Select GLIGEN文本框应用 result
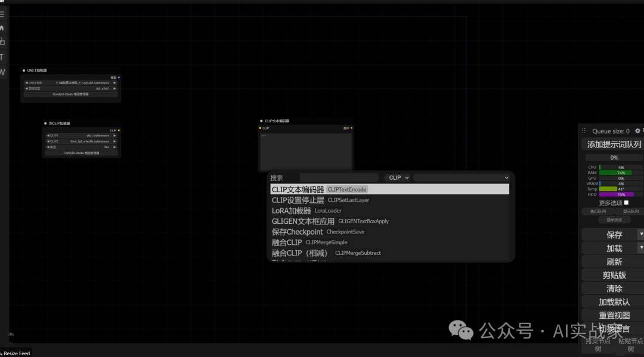The width and height of the screenshot is (644, 357). point(389,221)
